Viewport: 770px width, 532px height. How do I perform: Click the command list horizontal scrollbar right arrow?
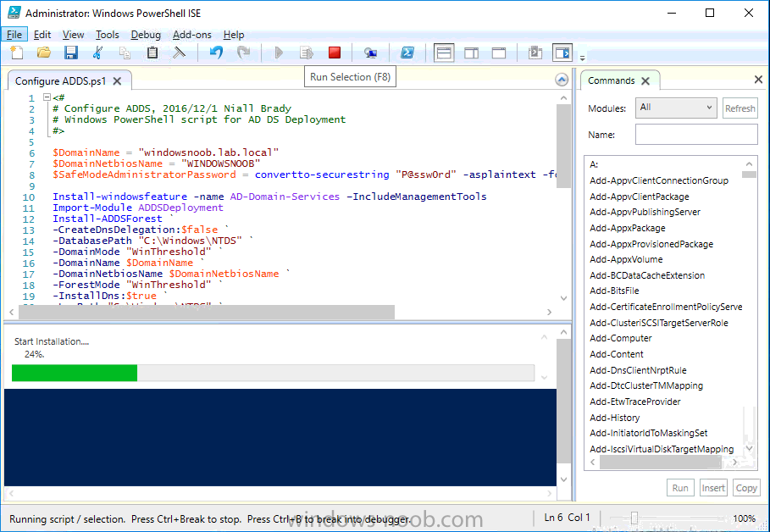coord(734,463)
